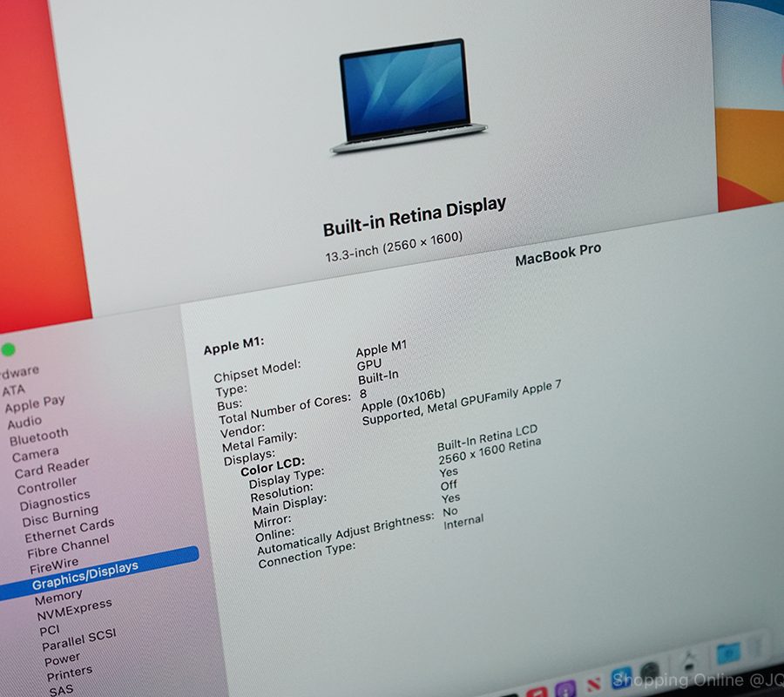Click the "Internal" connection type value

point(463,522)
